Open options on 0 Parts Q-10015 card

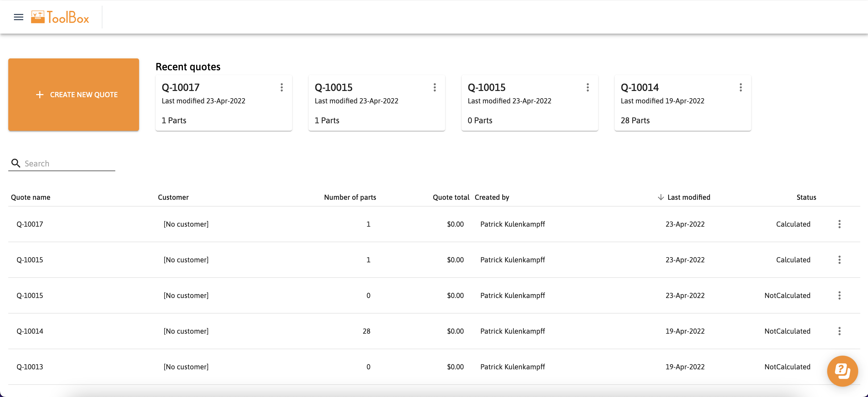tap(587, 87)
